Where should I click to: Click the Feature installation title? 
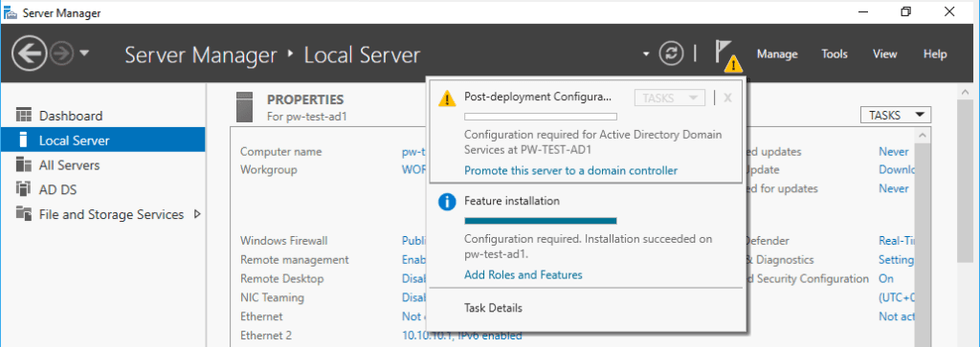(512, 201)
